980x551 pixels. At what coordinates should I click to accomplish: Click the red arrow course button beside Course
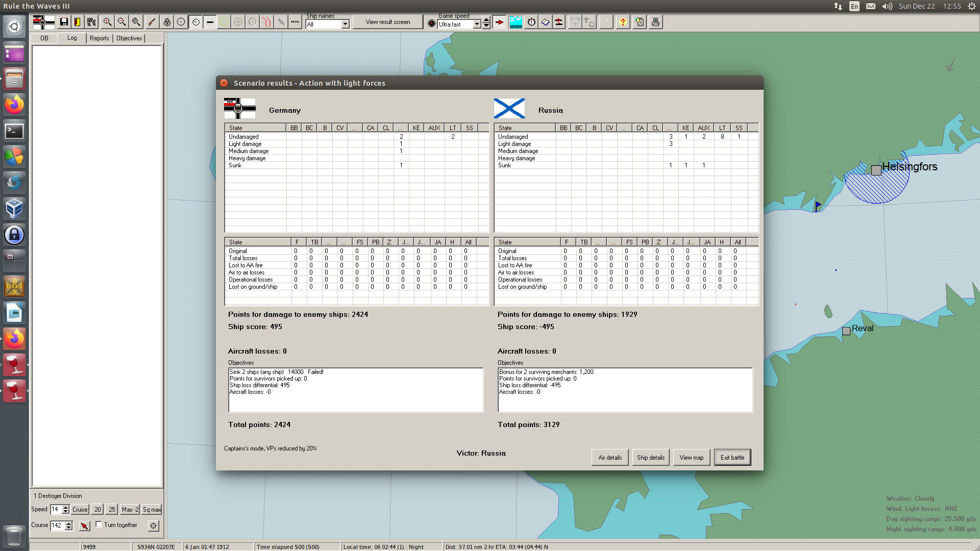click(x=85, y=525)
